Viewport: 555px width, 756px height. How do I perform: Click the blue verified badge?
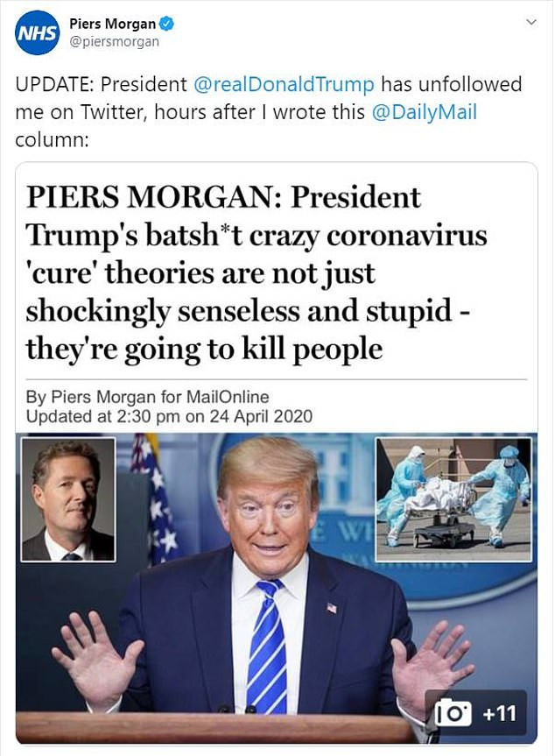(x=166, y=23)
